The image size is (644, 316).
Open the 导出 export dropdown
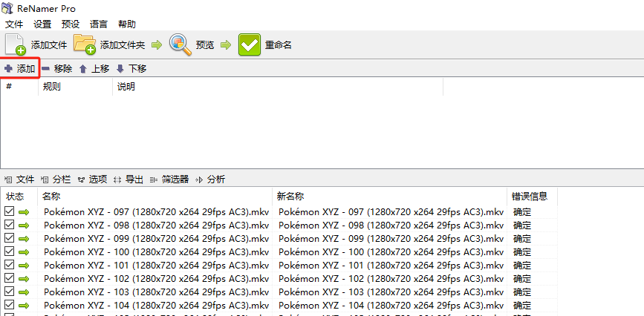129,180
